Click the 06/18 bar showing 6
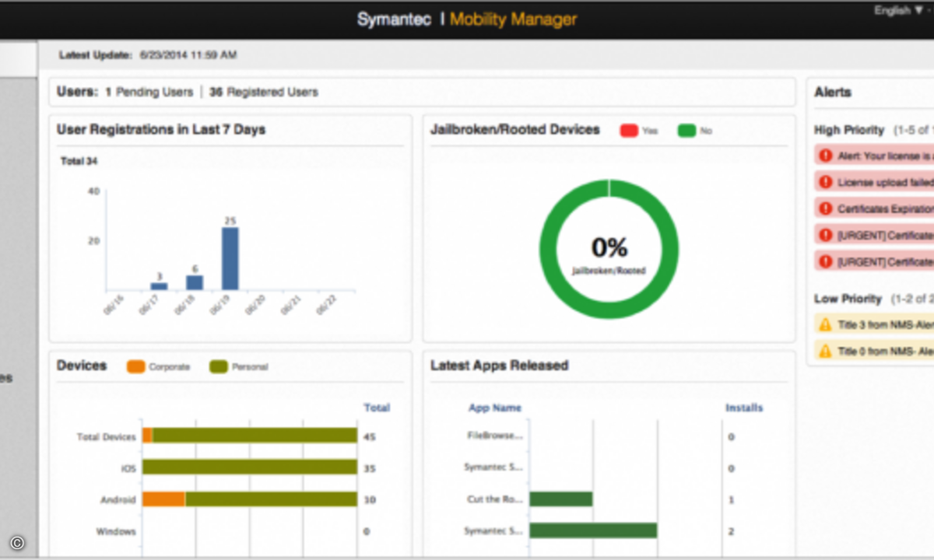 [195, 282]
